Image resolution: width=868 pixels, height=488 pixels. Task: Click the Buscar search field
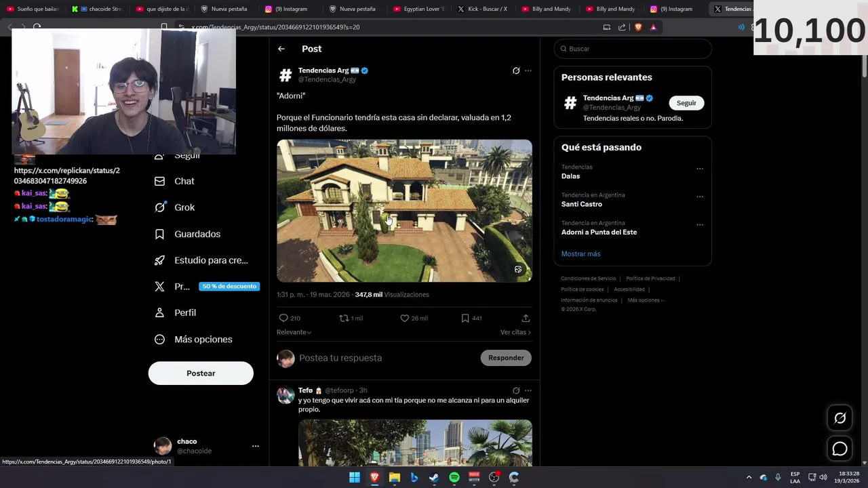click(633, 49)
